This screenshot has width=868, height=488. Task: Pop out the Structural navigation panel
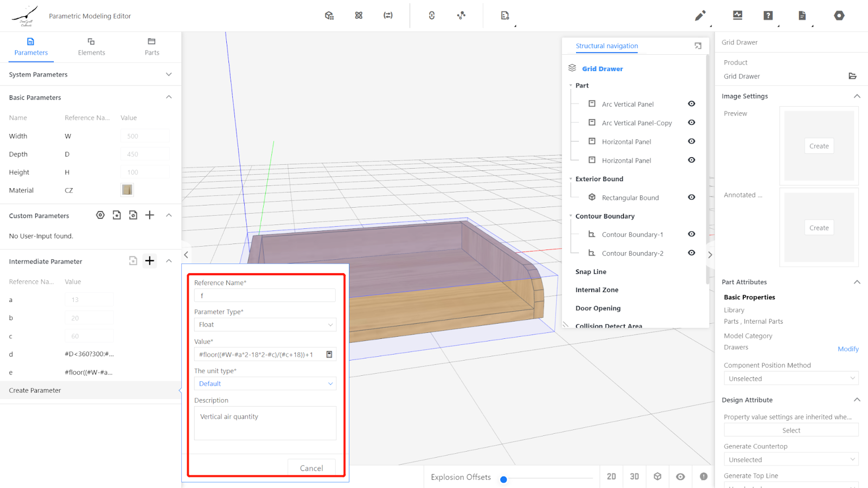coord(698,46)
